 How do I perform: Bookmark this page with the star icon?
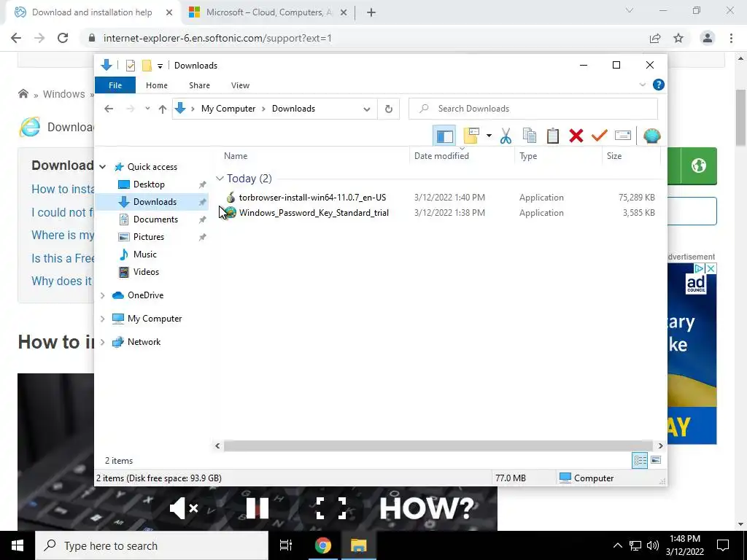click(x=678, y=38)
